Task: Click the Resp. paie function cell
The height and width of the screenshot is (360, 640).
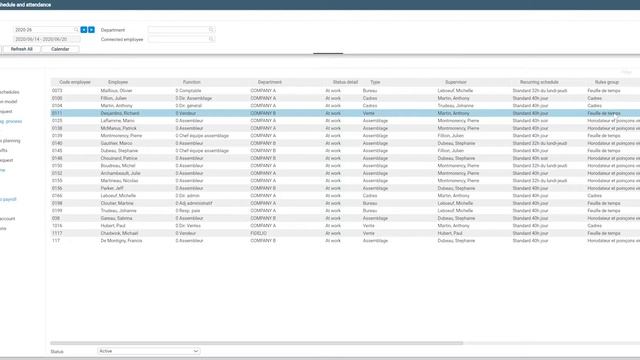Action: (188, 211)
